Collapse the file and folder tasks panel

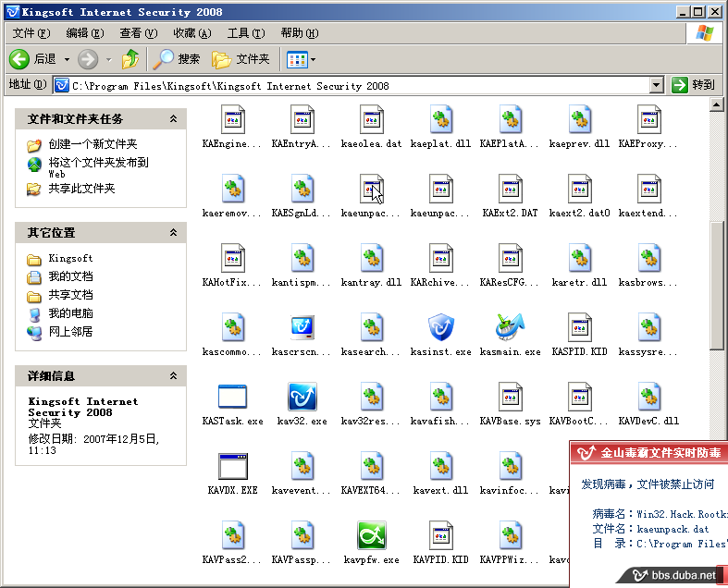pyautogui.click(x=173, y=119)
